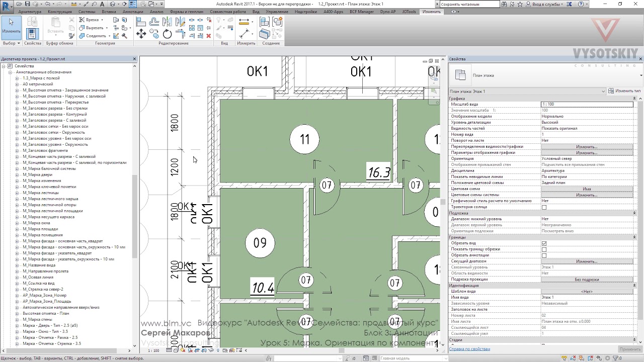This screenshot has height=362, width=644.
Task: Click the Уровень детализации value Высокий
Action: click(x=587, y=123)
